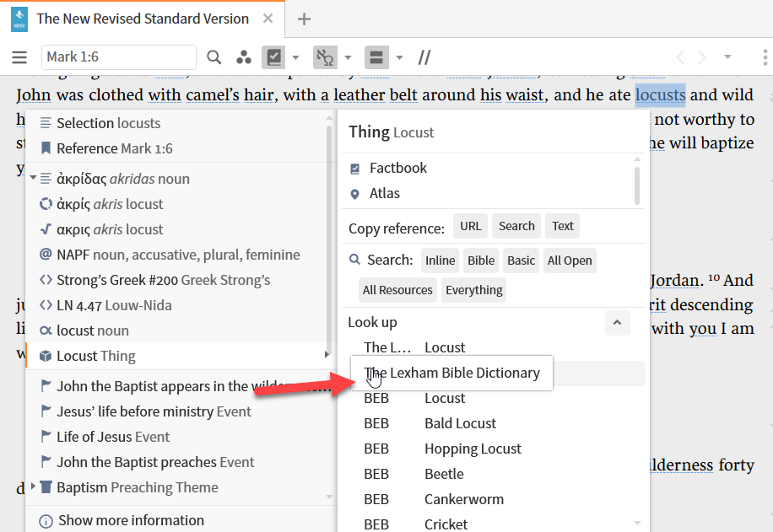Expand submenu arrow on Locust Thing row

pyautogui.click(x=327, y=355)
